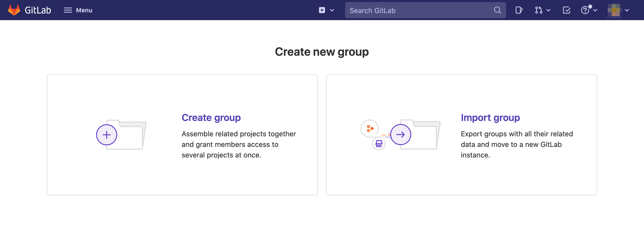Expand the user profile dropdown chevron
The image size is (644, 225).
coord(627,10)
